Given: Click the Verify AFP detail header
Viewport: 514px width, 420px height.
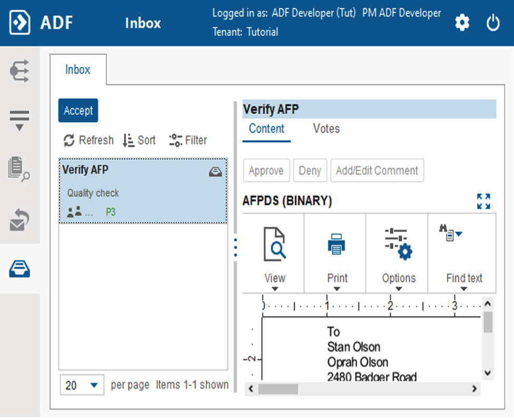Looking at the screenshot, I should 370,109.
